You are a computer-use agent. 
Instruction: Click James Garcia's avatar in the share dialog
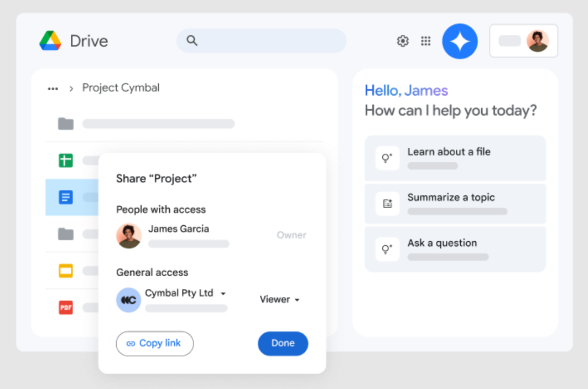click(129, 236)
